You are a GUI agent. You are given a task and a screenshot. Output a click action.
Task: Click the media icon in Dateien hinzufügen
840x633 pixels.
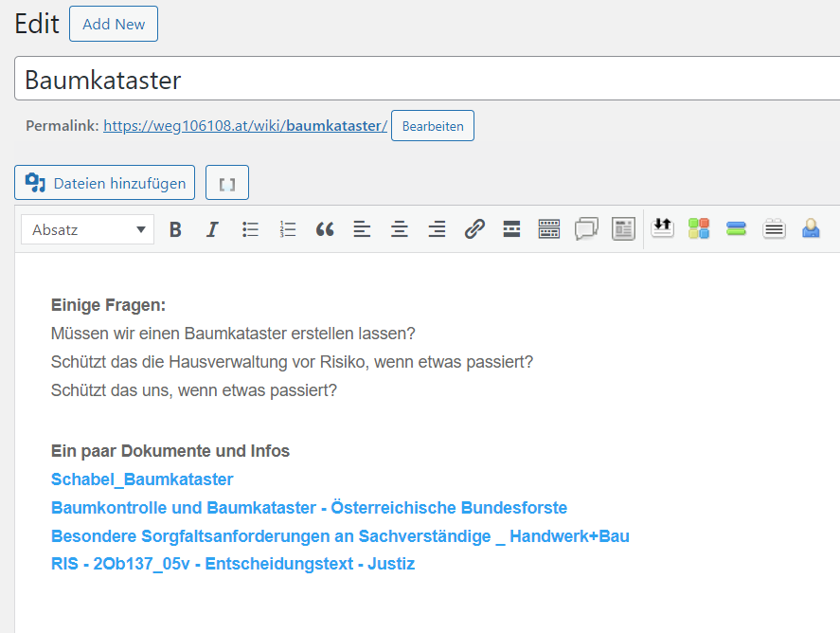(x=35, y=183)
